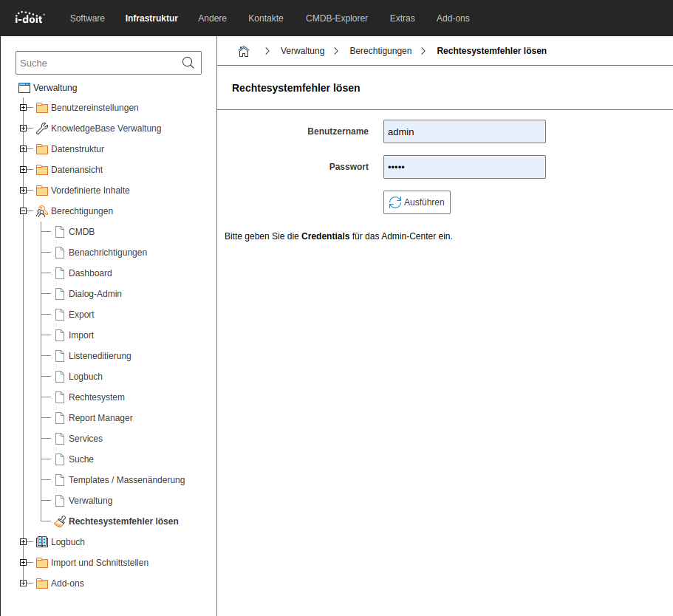Open Rechtesystem in the tree
Image resolution: width=673 pixels, height=616 pixels.
(x=97, y=397)
